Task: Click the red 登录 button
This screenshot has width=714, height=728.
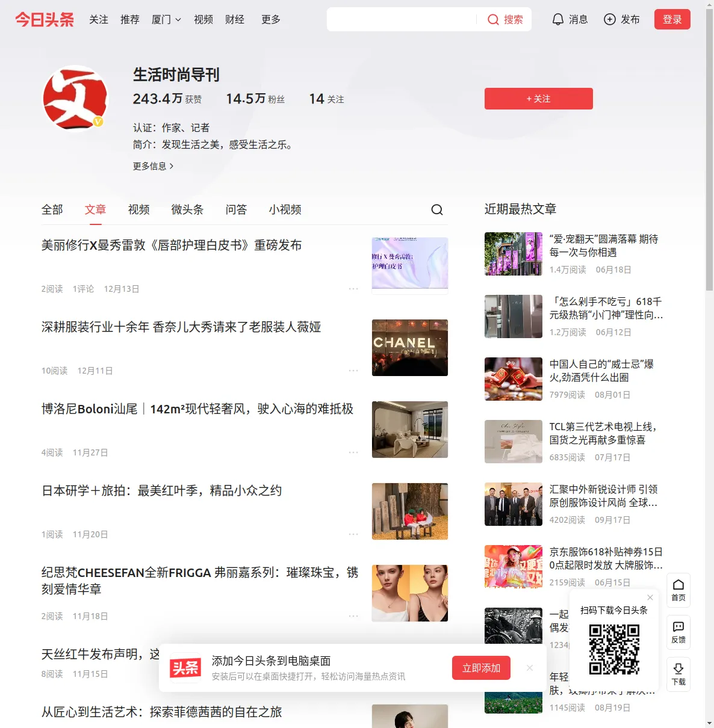Action: pyautogui.click(x=672, y=19)
